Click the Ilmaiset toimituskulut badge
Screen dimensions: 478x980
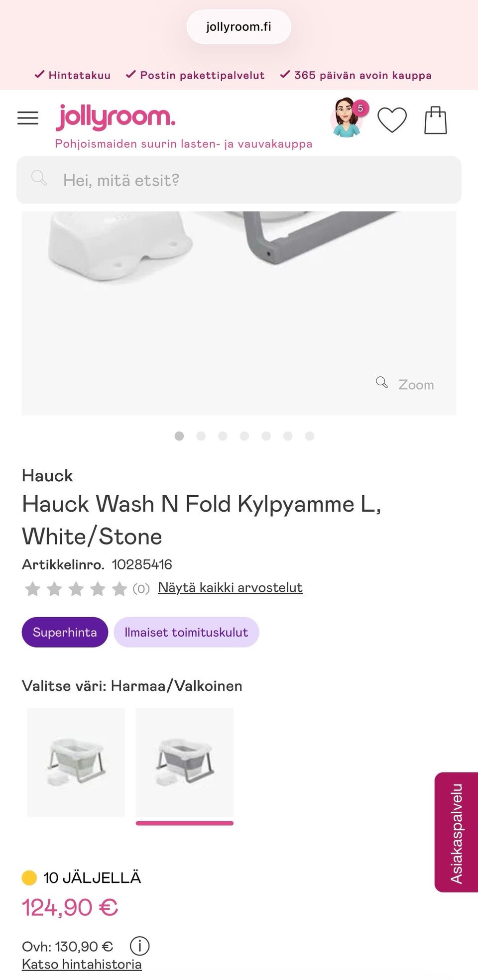pos(186,632)
